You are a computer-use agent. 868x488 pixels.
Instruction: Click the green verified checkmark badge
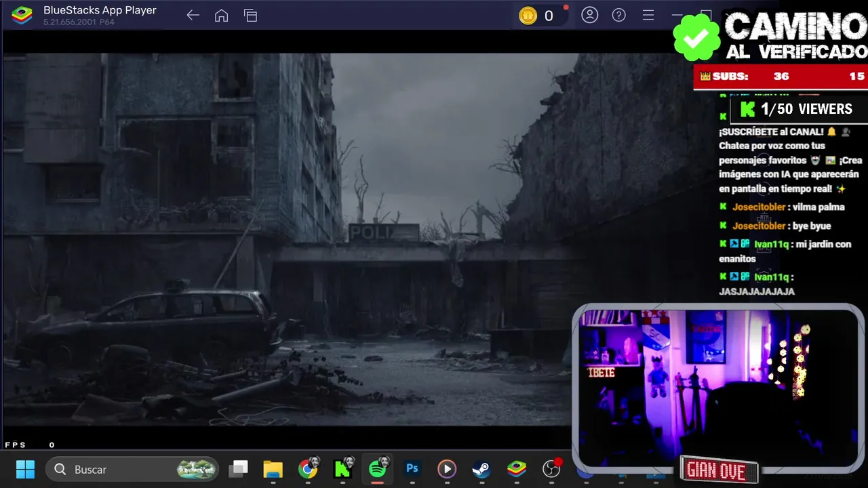click(x=696, y=37)
